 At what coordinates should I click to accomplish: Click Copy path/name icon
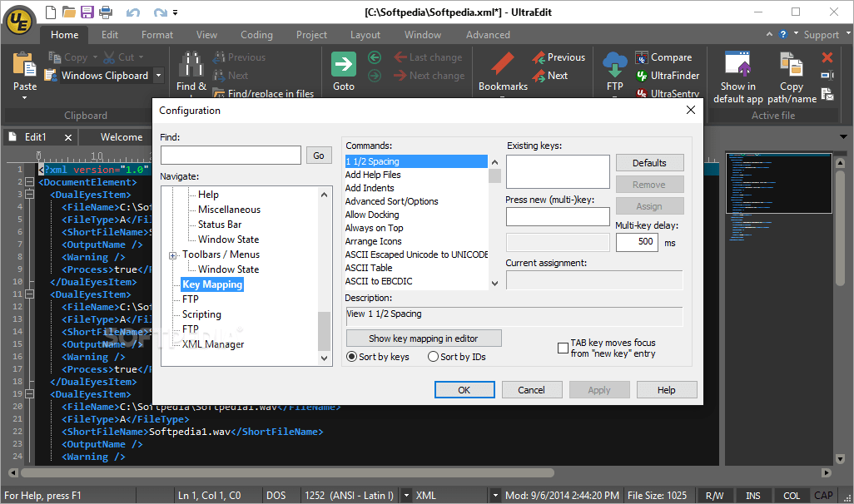pyautogui.click(x=792, y=64)
